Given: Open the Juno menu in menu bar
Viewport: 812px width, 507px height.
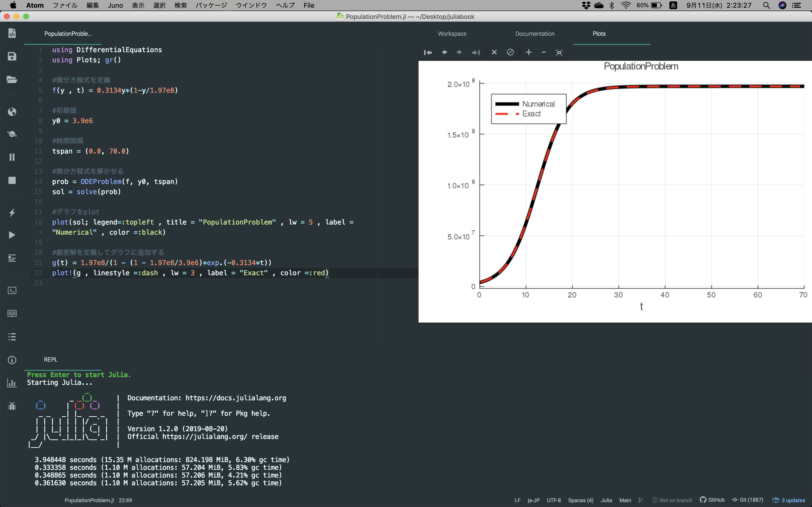Looking at the screenshot, I should [115, 5].
